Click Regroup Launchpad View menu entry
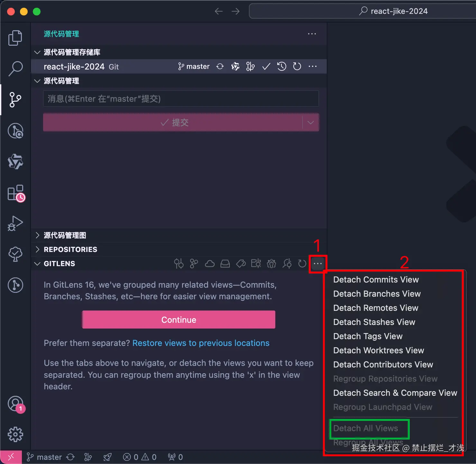The height and width of the screenshot is (464, 476). coord(383,407)
